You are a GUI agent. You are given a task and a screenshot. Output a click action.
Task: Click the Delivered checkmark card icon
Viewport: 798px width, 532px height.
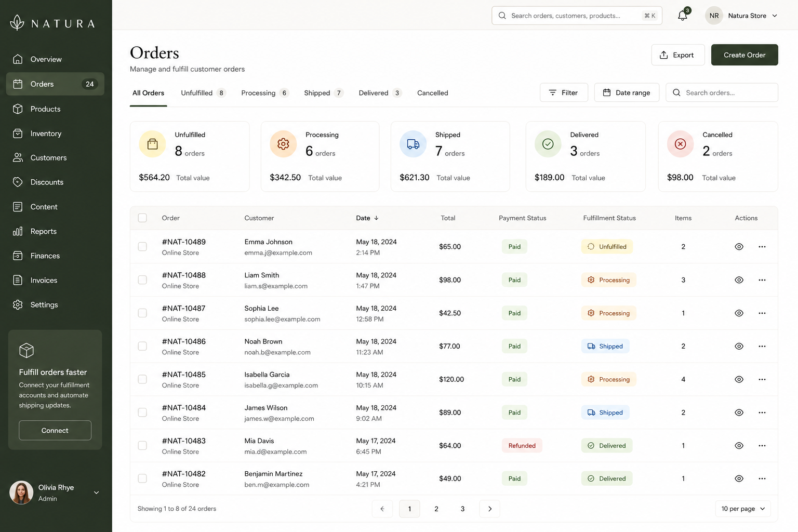click(548, 144)
